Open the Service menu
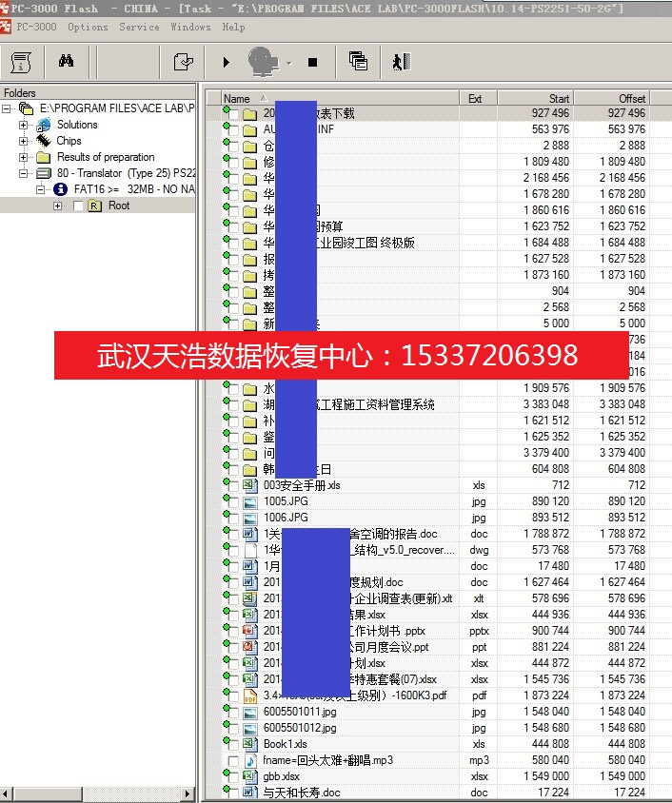The width and height of the screenshot is (672, 803). (139, 27)
